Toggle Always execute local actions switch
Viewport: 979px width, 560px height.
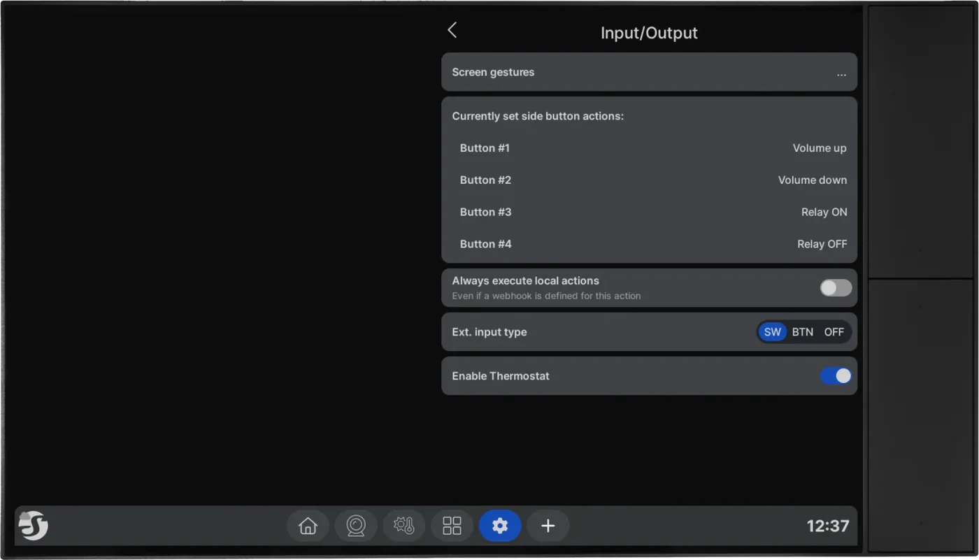pyautogui.click(x=836, y=287)
